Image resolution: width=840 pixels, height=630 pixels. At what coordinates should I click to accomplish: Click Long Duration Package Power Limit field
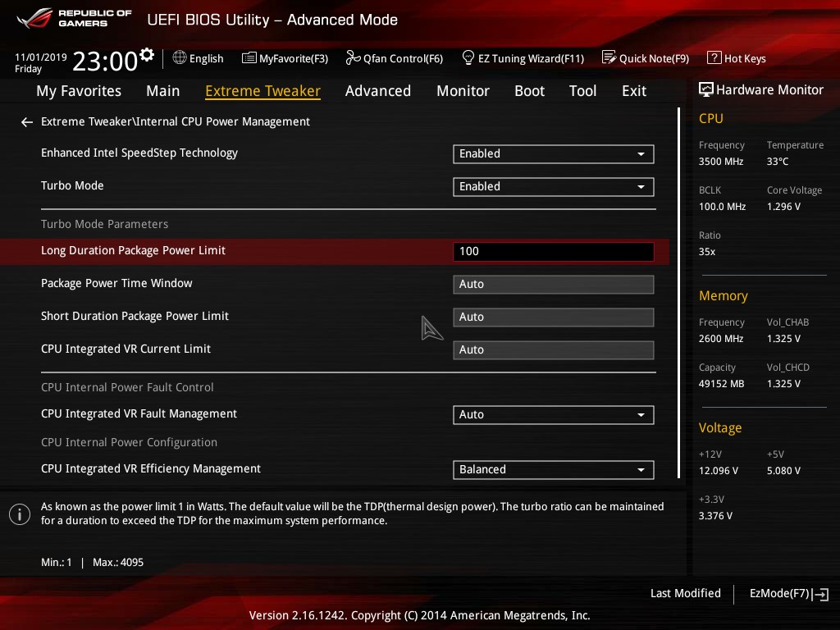(554, 252)
